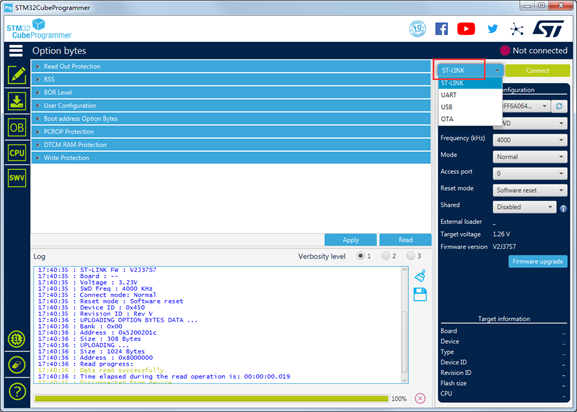Open the SWV viewer sidebar icon
This screenshot has height=412, width=577.
tap(17, 178)
